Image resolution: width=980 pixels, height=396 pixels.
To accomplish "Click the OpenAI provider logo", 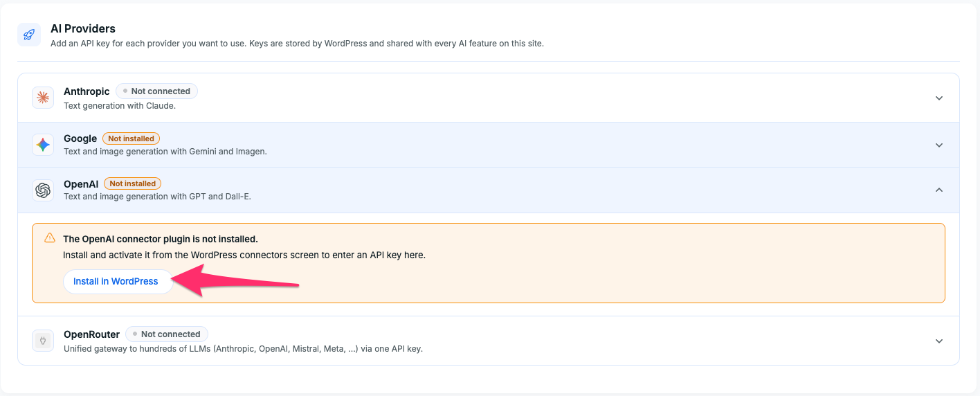I will pyautogui.click(x=43, y=190).
